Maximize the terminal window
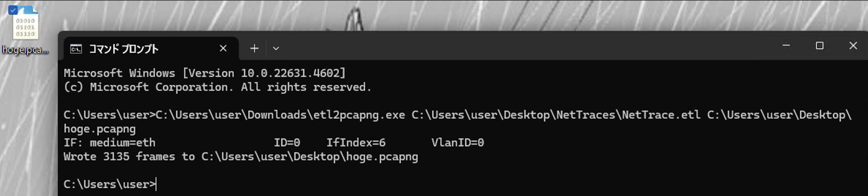 tap(819, 46)
